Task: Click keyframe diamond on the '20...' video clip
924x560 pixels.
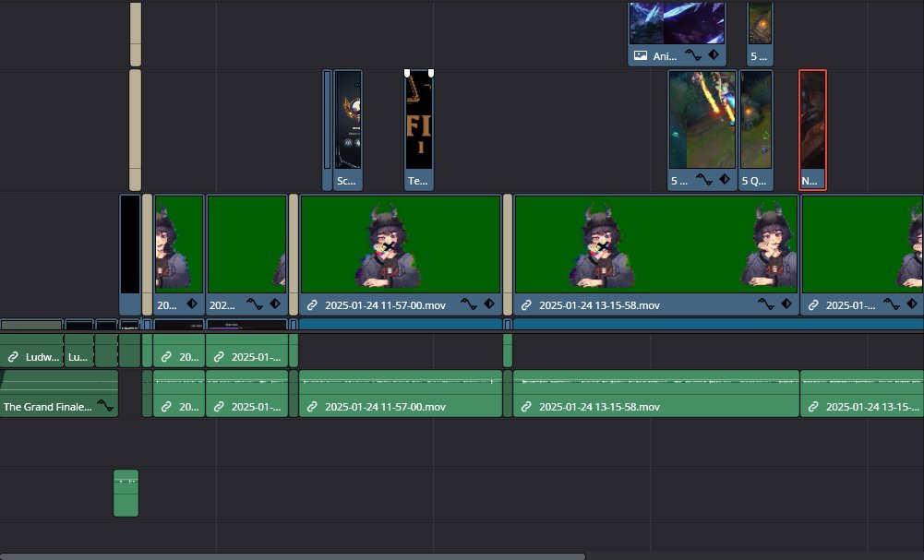Action: tap(192, 304)
